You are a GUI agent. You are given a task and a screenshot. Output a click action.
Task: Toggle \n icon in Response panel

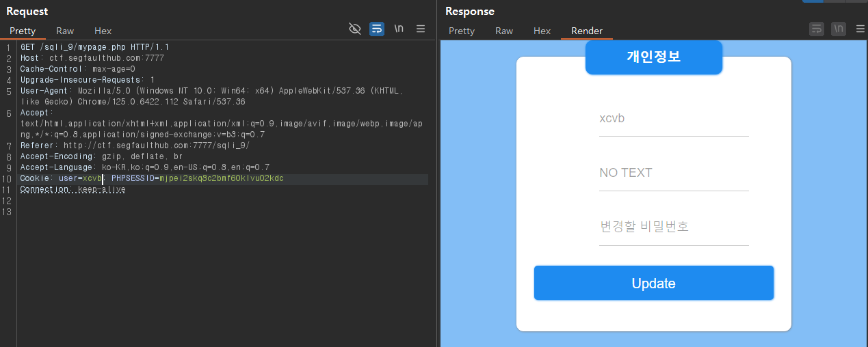pyautogui.click(x=839, y=29)
